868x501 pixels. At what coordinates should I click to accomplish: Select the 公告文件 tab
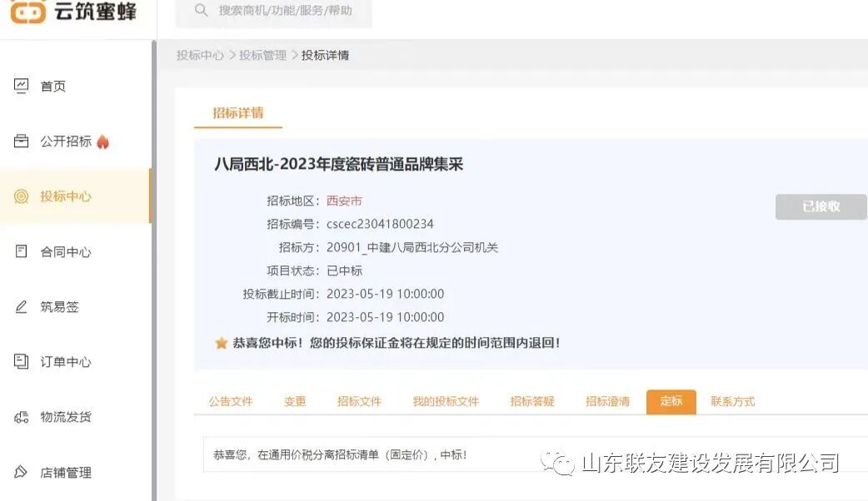tap(231, 401)
